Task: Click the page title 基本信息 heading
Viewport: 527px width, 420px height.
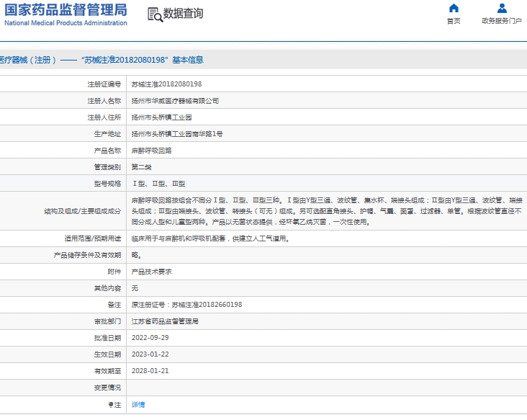Action: tap(188, 60)
